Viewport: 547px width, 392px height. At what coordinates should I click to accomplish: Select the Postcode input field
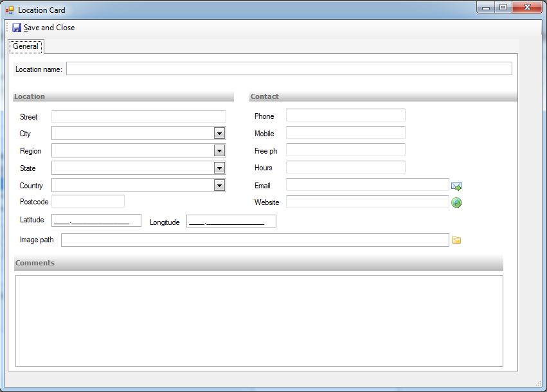[x=87, y=202]
